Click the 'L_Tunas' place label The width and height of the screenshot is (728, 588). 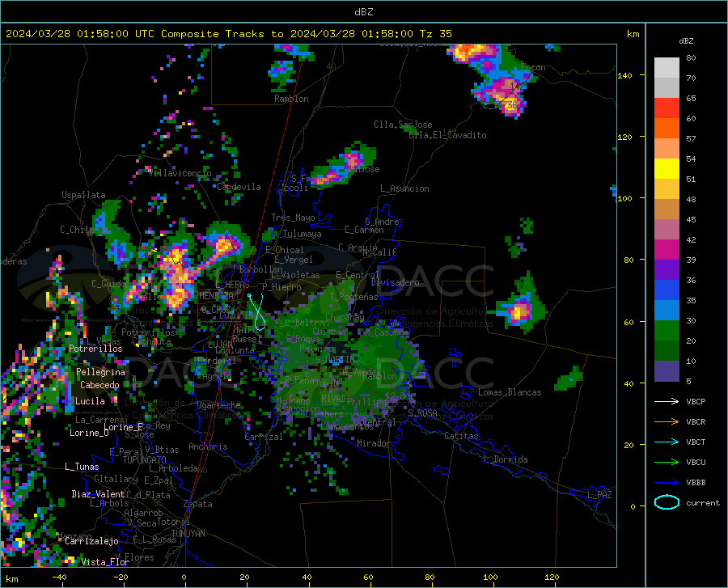click(x=82, y=467)
